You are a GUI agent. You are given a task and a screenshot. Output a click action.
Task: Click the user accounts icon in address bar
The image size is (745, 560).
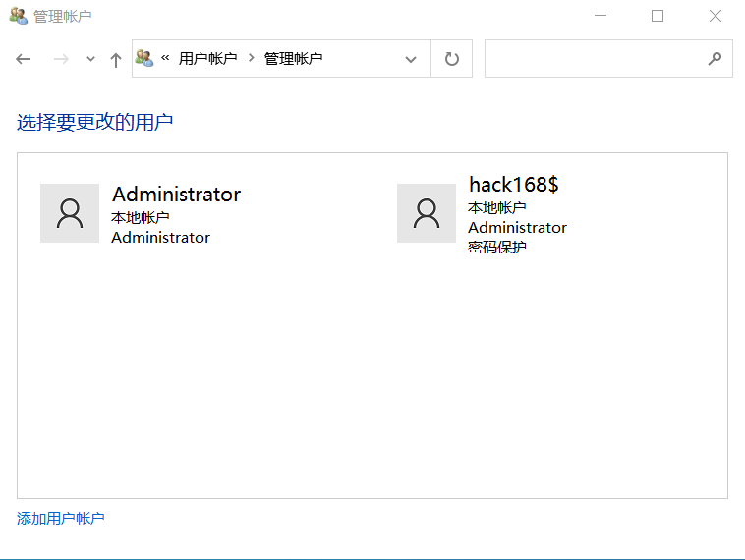click(144, 58)
